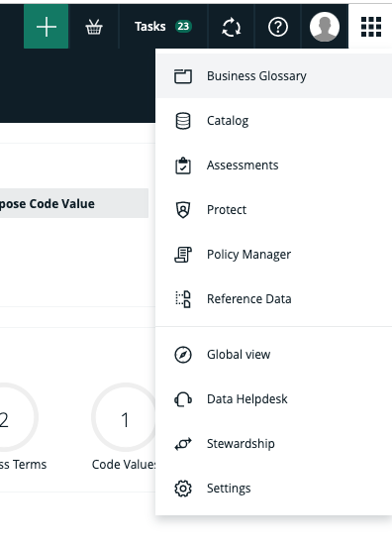Screen dimensions: 392x548
Task: Select Catalog in the apps menu
Action: tap(273, 121)
